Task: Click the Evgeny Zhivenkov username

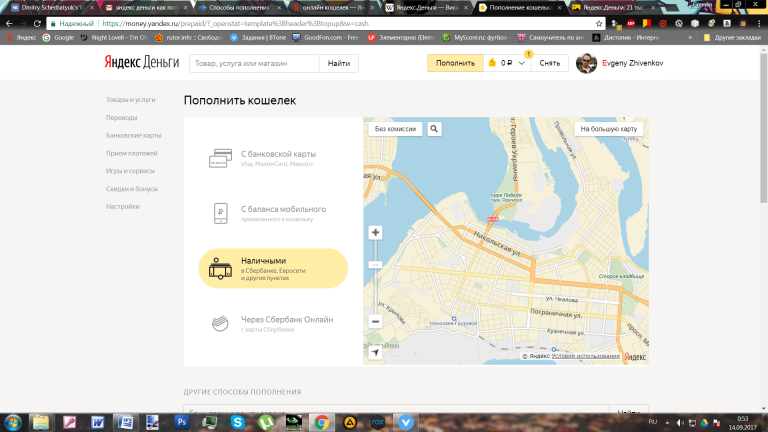Action: 632,63
